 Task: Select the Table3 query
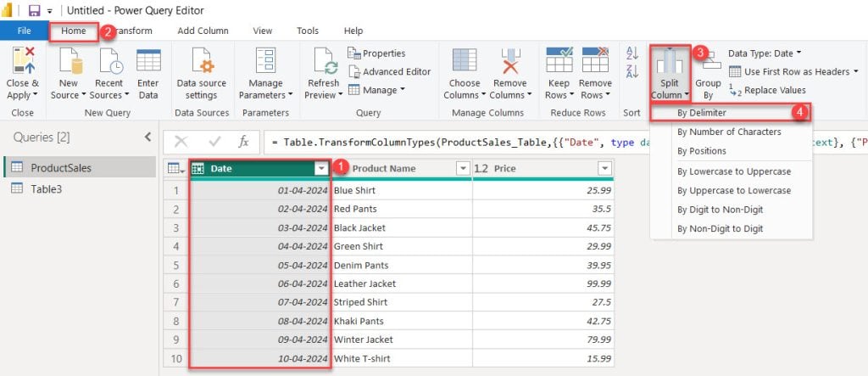(x=79, y=188)
